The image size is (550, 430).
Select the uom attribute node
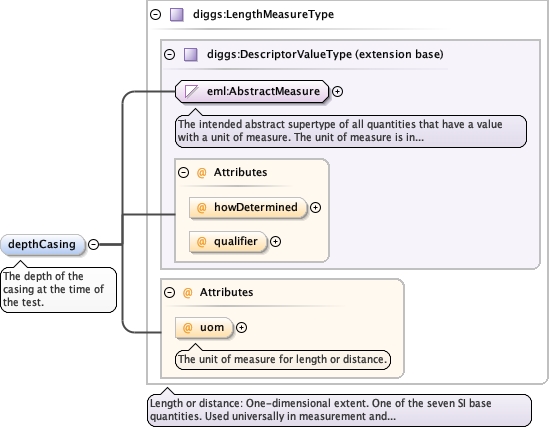[x=204, y=328]
